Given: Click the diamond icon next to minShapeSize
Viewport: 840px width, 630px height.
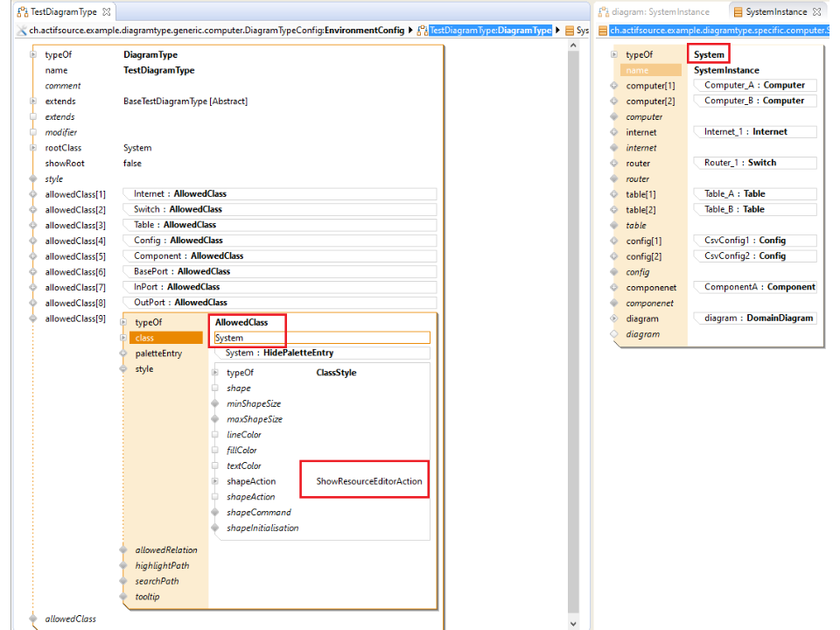Looking at the screenshot, I should (x=215, y=403).
